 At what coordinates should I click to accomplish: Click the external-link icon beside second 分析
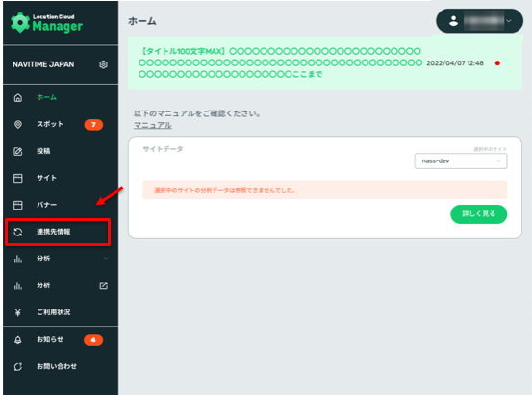(x=104, y=285)
